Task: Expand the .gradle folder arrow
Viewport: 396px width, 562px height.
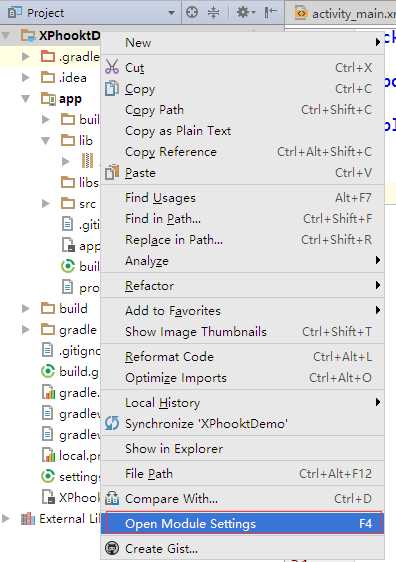Action: [x=25, y=56]
